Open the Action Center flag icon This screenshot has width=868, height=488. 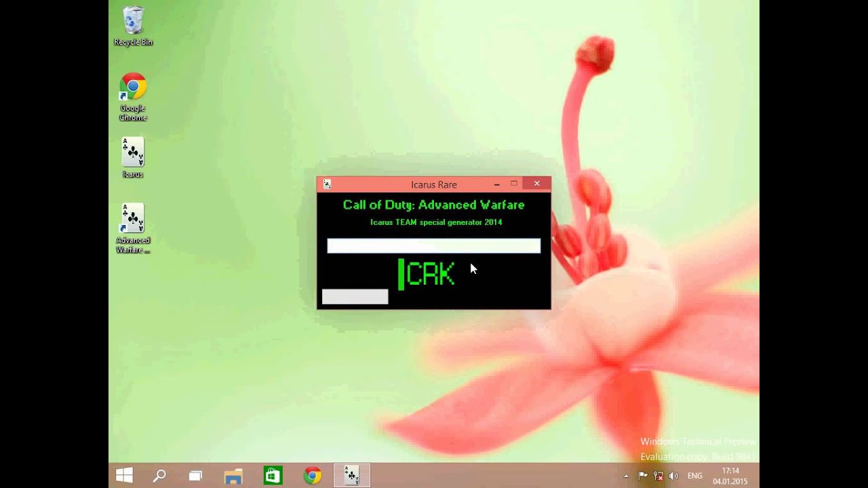coord(643,476)
